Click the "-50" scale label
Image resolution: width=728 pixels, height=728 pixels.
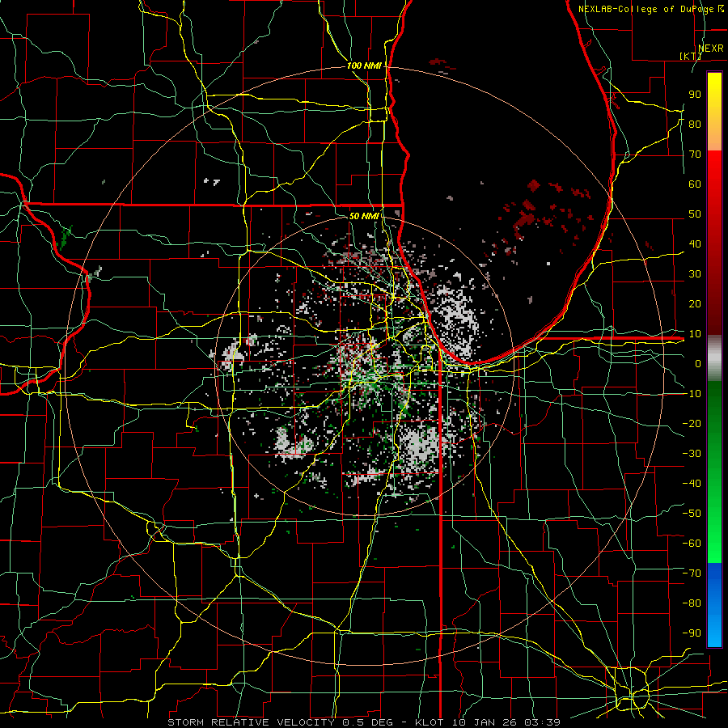coord(692,514)
